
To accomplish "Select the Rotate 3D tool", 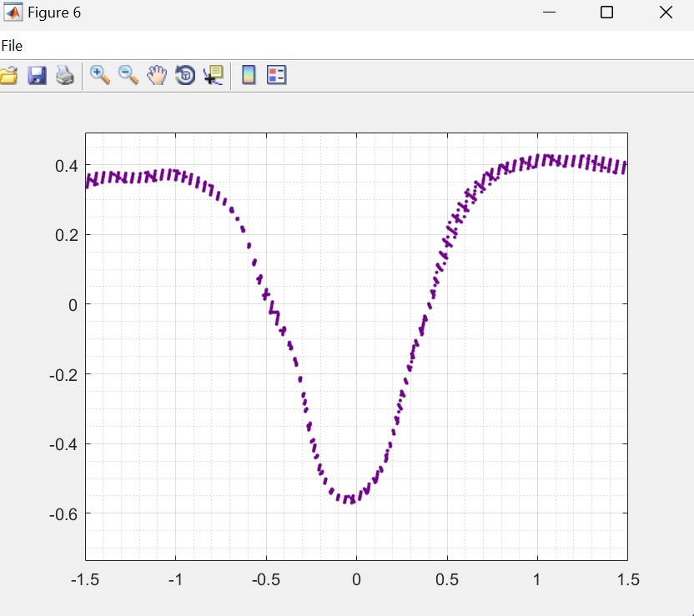I will 185,76.
